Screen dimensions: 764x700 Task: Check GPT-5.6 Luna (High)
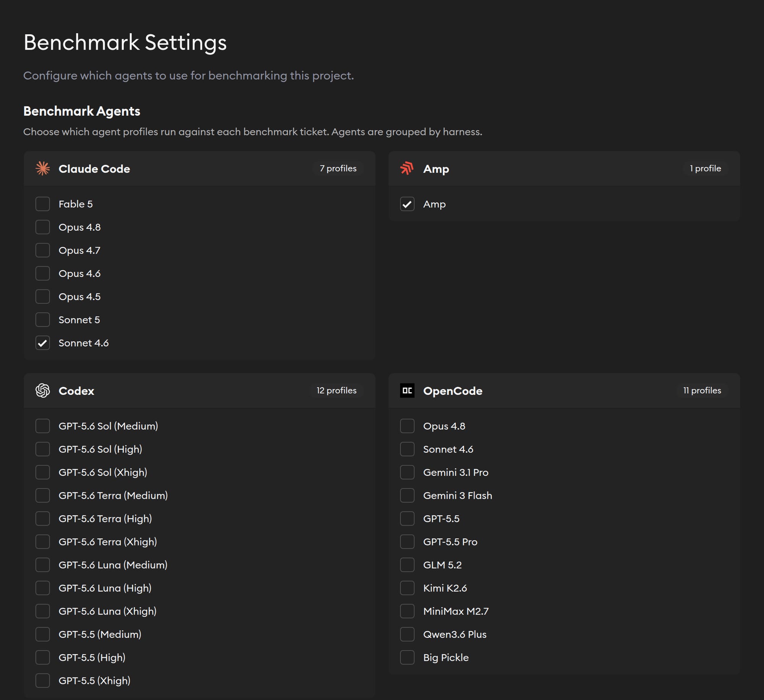43,588
